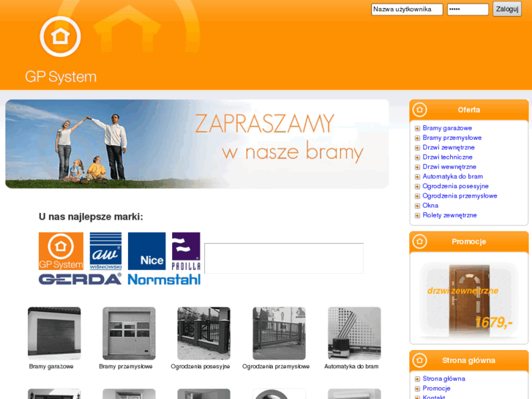
Task: Open the Promocje link under Strona główna
Action: [x=436, y=388]
